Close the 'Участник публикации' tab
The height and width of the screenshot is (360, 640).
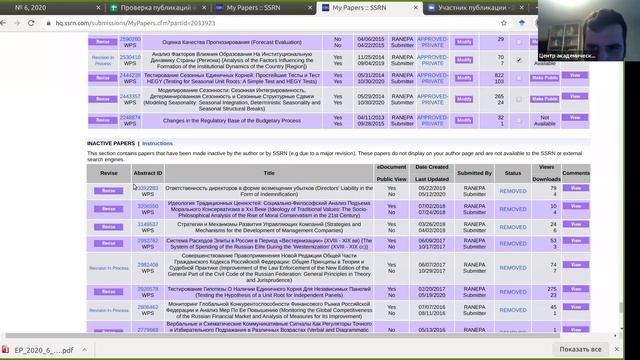point(521,8)
